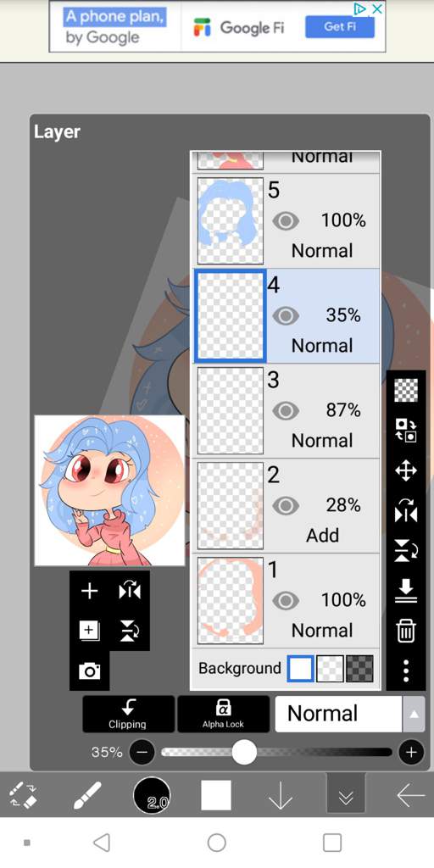
Task: Enable Clipping for the layer
Action: 128,714
